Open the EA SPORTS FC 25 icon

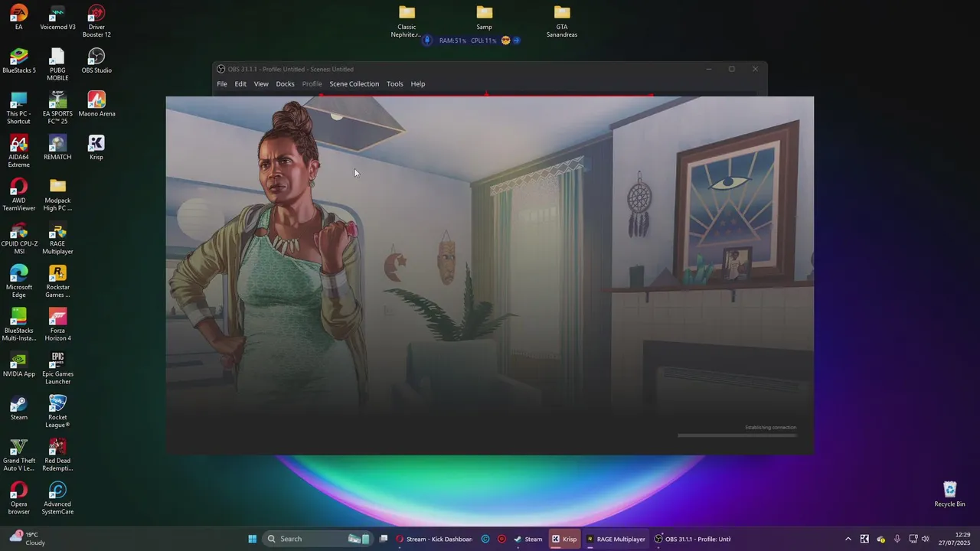pyautogui.click(x=57, y=108)
